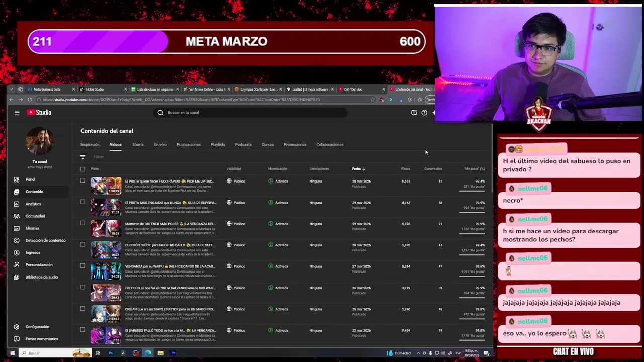Switch to the Publicaciones tab
Image resolution: width=644 pixels, height=362 pixels.
click(189, 145)
